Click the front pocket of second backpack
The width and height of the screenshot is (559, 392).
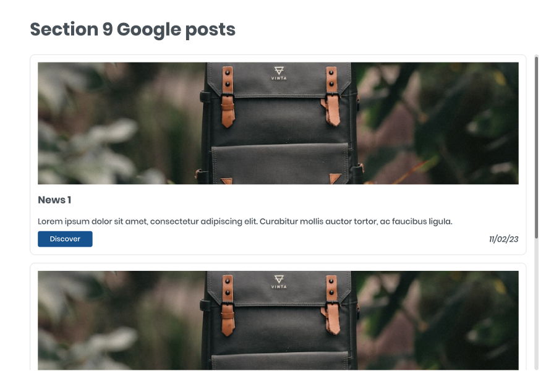click(280, 360)
